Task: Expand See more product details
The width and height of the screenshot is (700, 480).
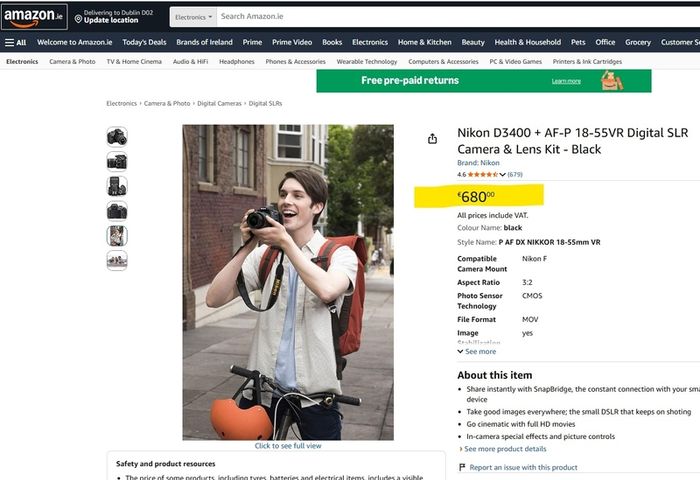Action: (x=503, y=449)
